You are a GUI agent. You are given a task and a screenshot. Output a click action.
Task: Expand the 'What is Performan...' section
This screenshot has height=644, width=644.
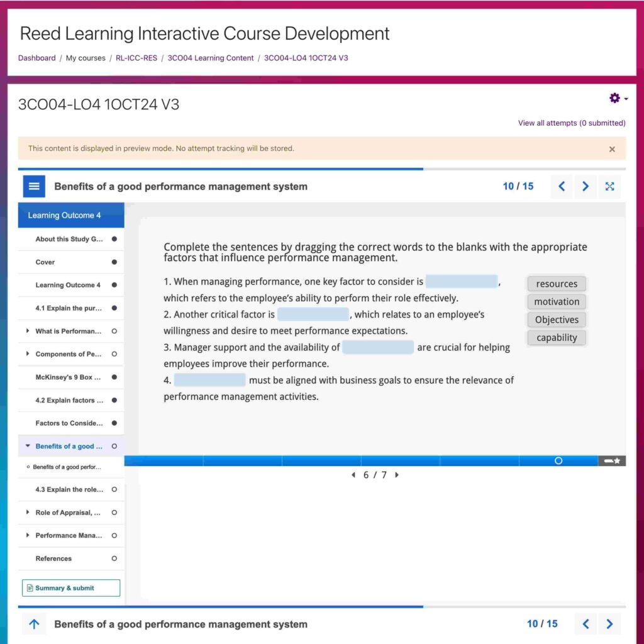[28, 331]
